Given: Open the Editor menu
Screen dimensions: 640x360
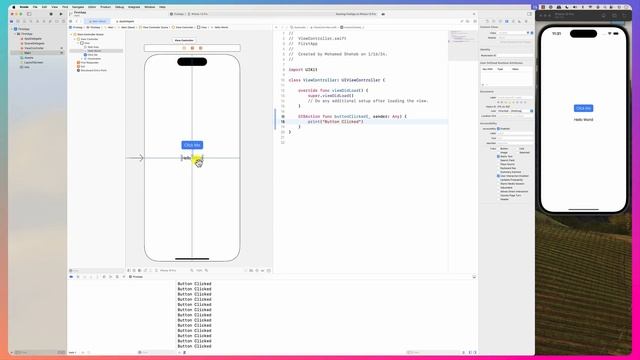Looking at the screenshot, I should point(92,7).
